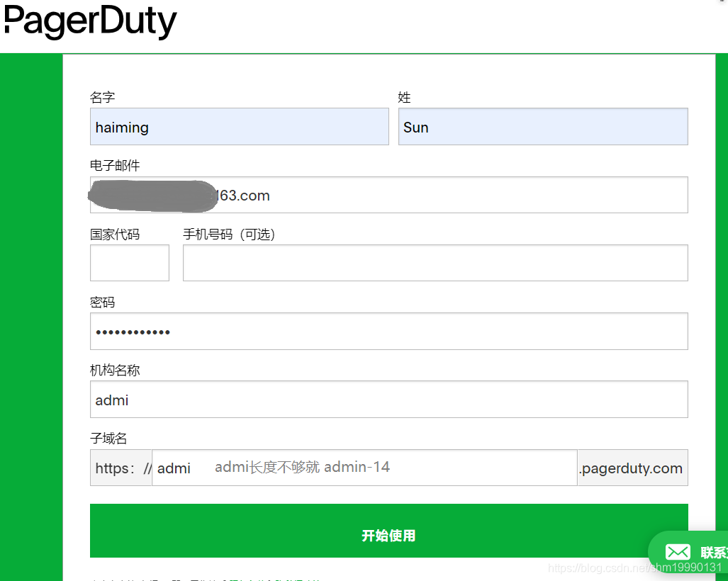728x581 pixels.
Task: Submit the form with 开始使用 button
Action: pos(389,531)
